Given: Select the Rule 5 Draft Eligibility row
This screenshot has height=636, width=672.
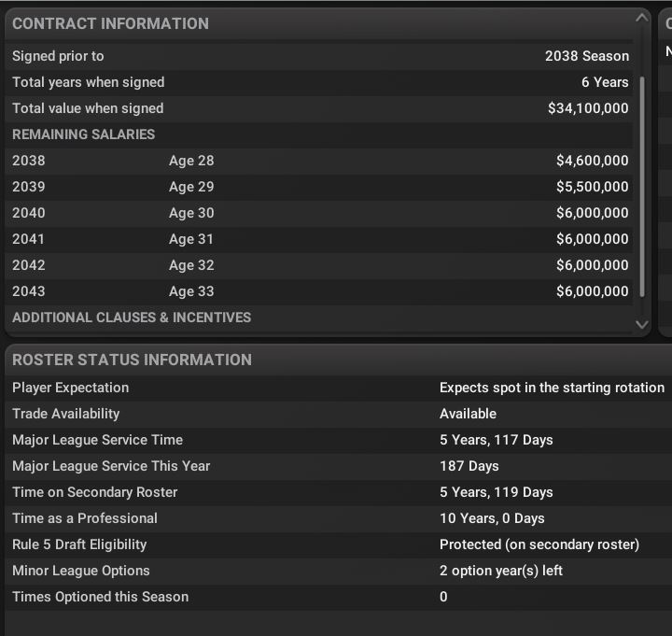Looking at the screenshot, I should (x=336, y=544).
